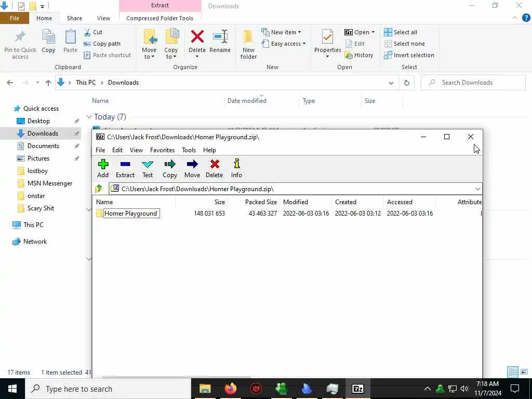
Task: Go up one folder level in 7-Zip
Action: pyautogui.click(x=99, y=188)
